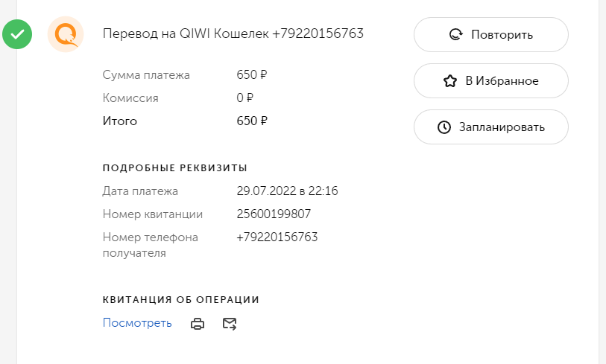Click the orange QIWI wallet logo
606x364 pixels.
66,34
